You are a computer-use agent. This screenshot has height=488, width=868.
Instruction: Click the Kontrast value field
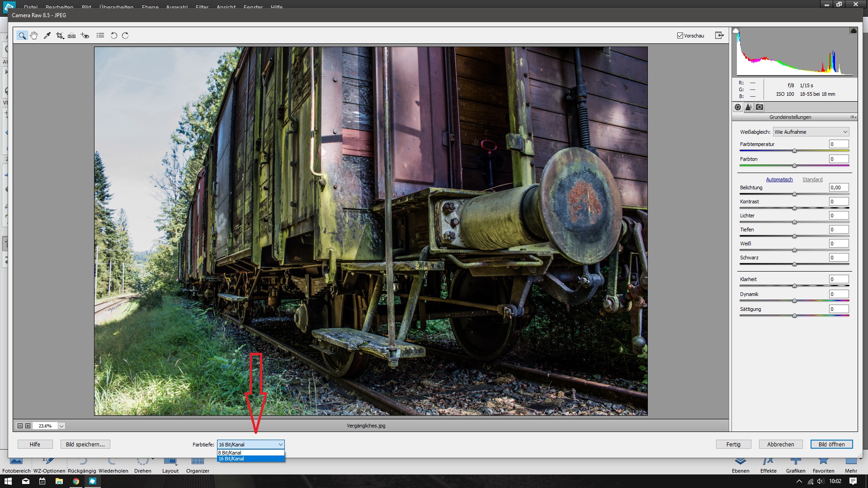pyautogui.click(x=839, y=202)
